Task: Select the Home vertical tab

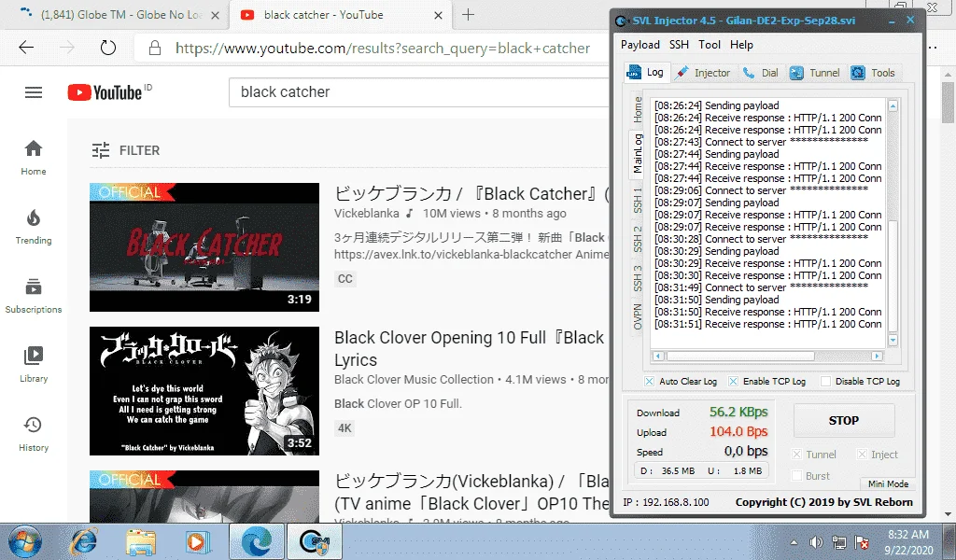Action: (x=638, y=110)
